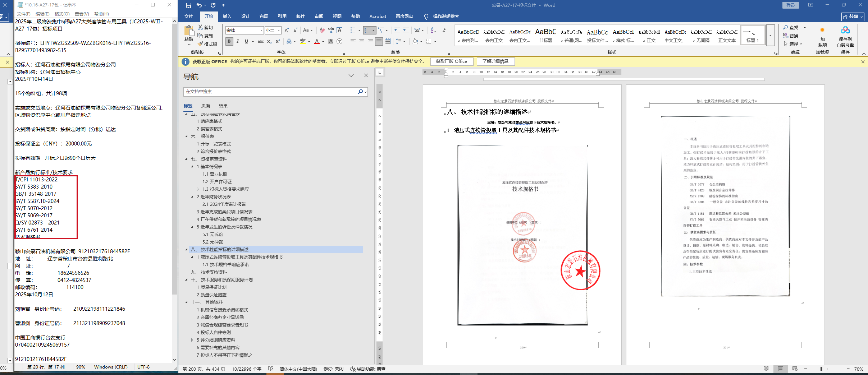Screen dimensions: 868x375
Task: Select align left paragraph alignment
Action: (353, 42)
